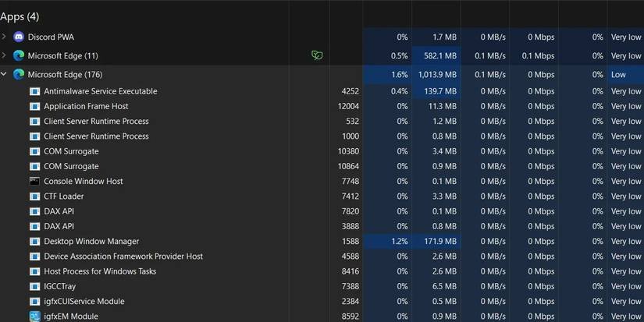Select the Host Process for Windows Tasks
This screenshot has height=322, width=644.
pyautogui.click(x=100, y=271)
